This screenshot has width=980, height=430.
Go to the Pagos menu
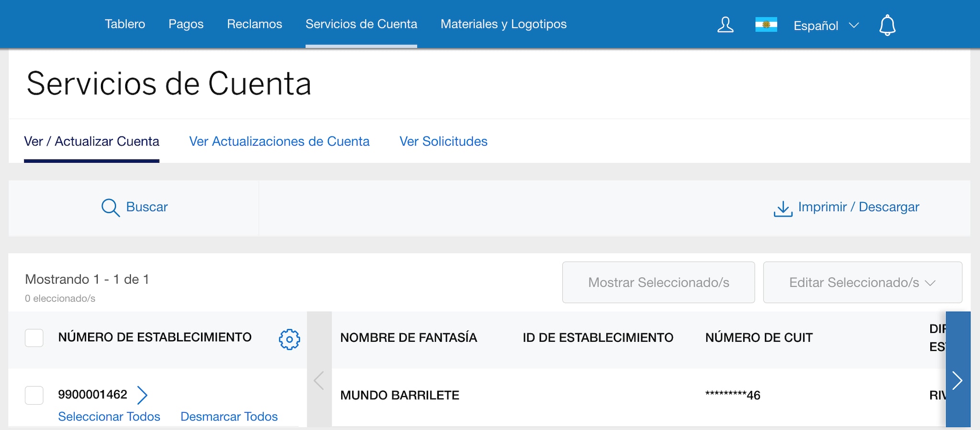coord(186,24)
